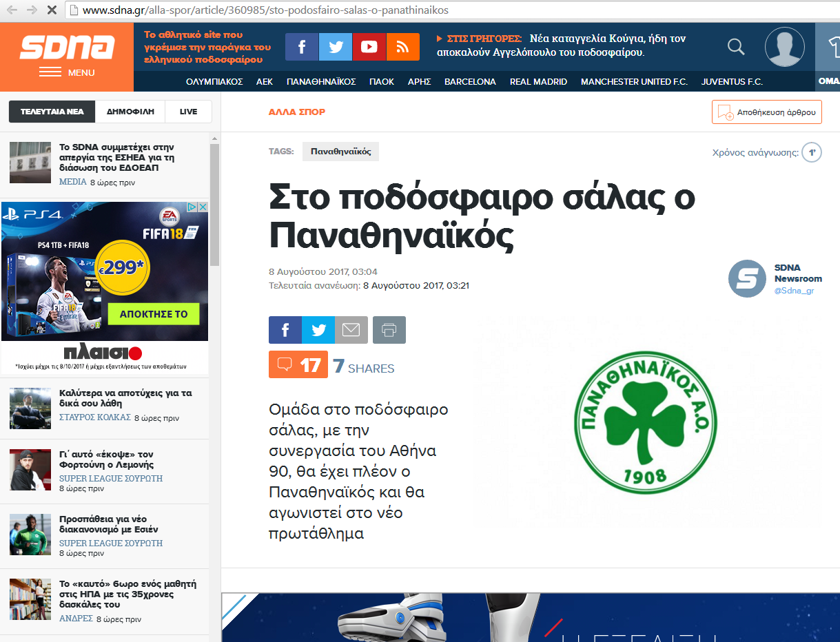Open ΟΛΥΜΠΙΑΚΟΣ in the team navigation
Image resolution: width=840 pixels, height=642 pixels.
click(214, 81)
